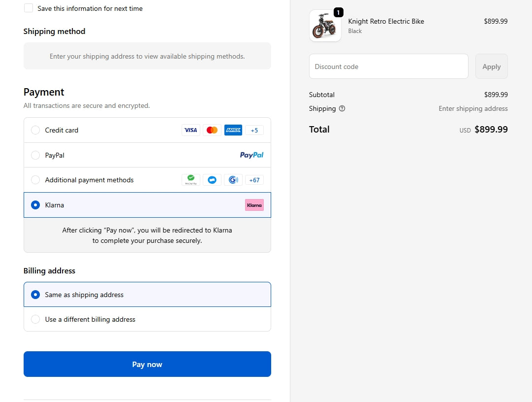532x402 pixels.
Task: Click the Amex card logo
Action: pos(233,130)
